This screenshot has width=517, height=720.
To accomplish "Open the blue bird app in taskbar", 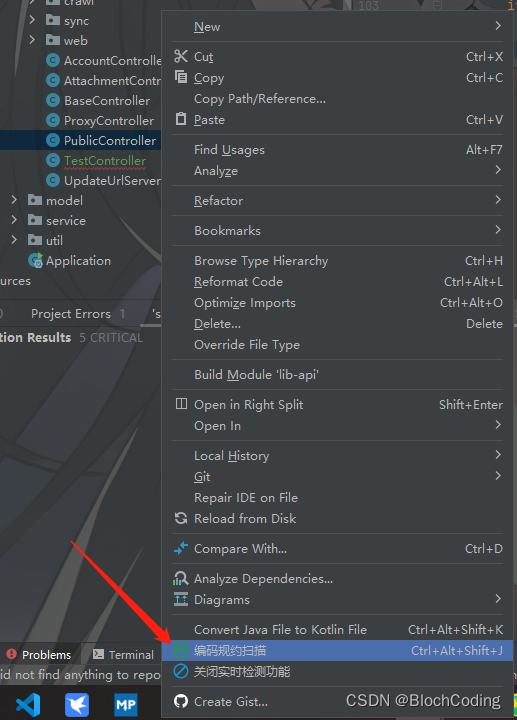I will click(77, 704).
